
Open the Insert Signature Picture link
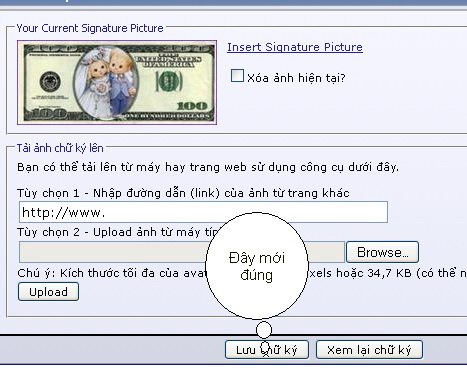pyautogui.click(x=295, y=47)
